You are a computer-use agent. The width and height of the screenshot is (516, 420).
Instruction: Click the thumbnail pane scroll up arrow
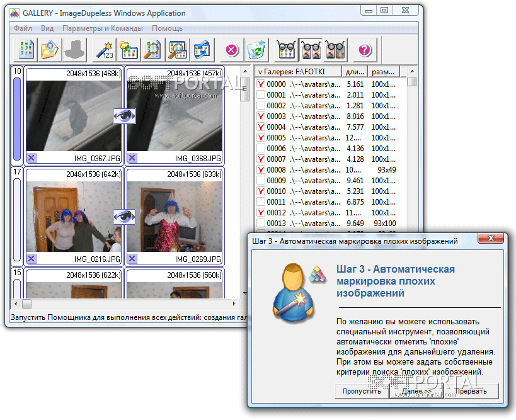245,71
